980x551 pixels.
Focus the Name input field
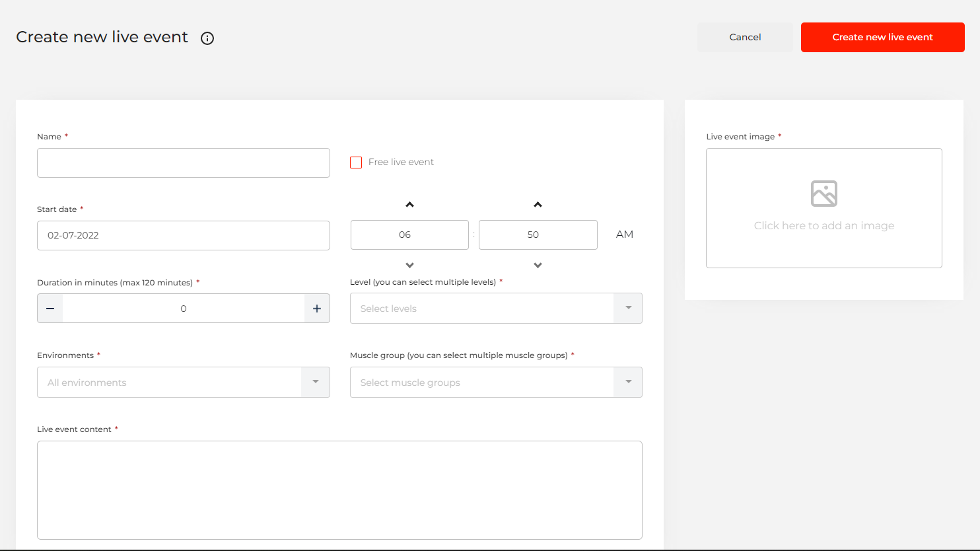(183, 163)
